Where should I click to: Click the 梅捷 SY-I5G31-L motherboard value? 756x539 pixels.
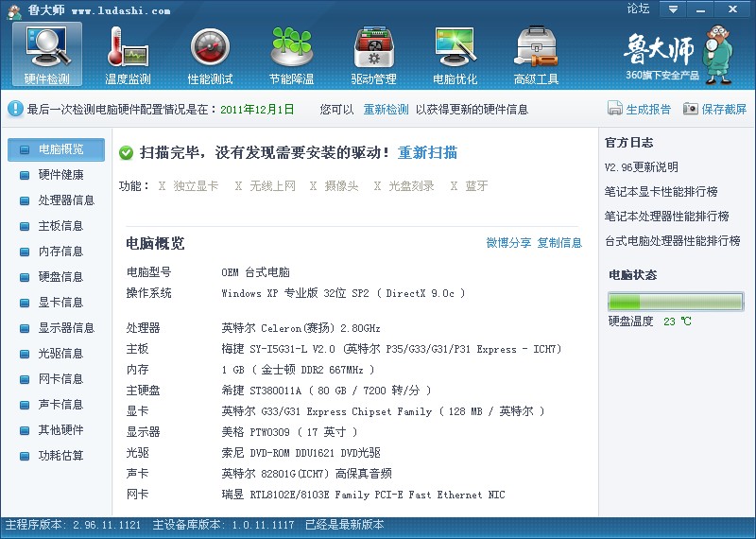point(391,349)
